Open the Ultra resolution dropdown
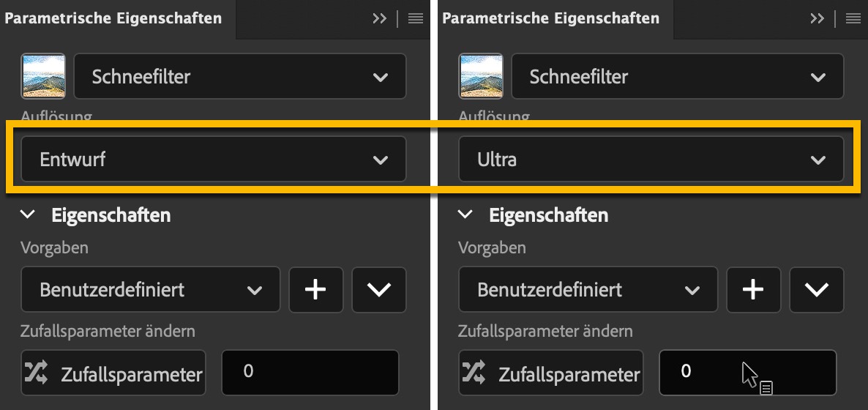 [x=651, y=159]
